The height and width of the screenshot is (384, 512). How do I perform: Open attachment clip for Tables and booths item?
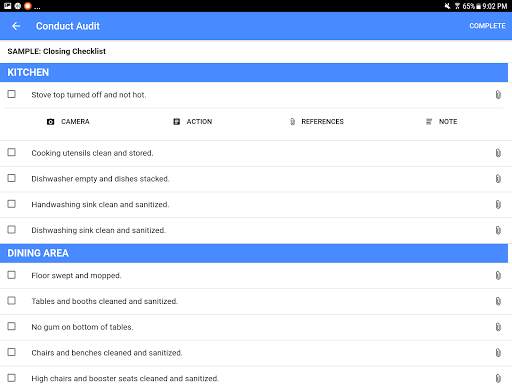(x=498, y=301)
